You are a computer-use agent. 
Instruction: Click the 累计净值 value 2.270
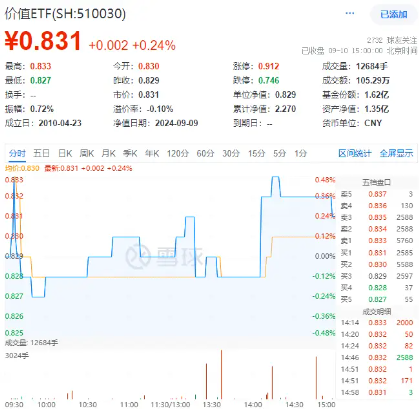pyautogui.click(x=286, y=109)
